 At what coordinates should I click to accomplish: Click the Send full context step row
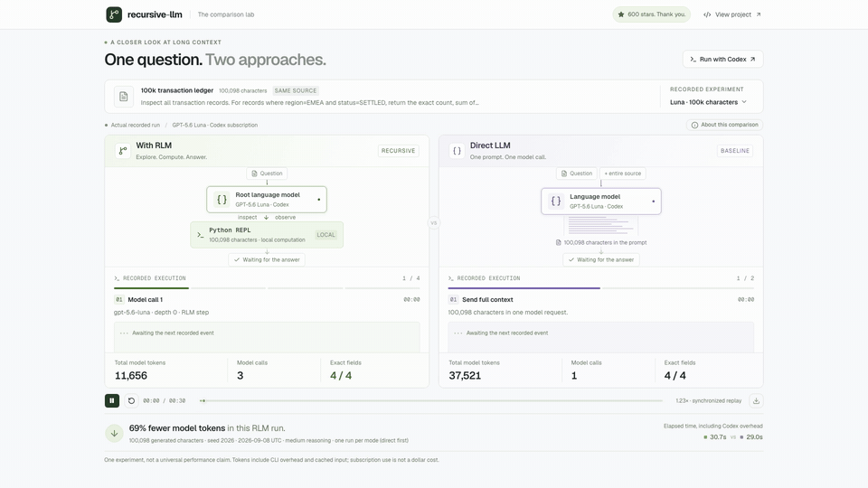tap(600, 299)
